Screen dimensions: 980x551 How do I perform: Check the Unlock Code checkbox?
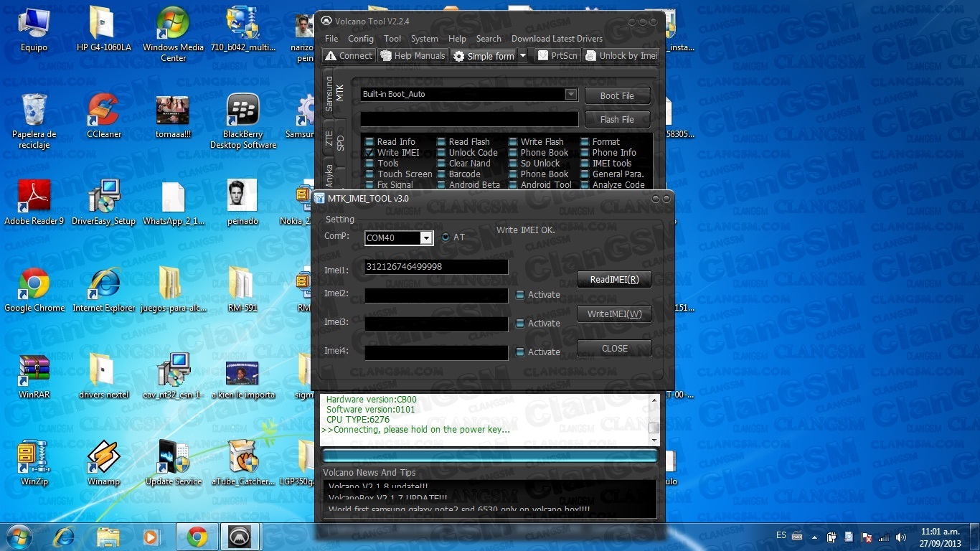[x=441, y=153]
